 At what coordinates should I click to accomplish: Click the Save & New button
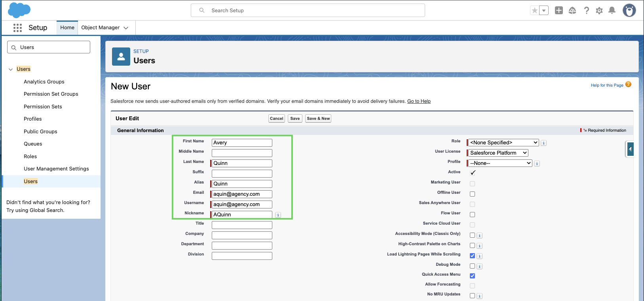[318, 119]
